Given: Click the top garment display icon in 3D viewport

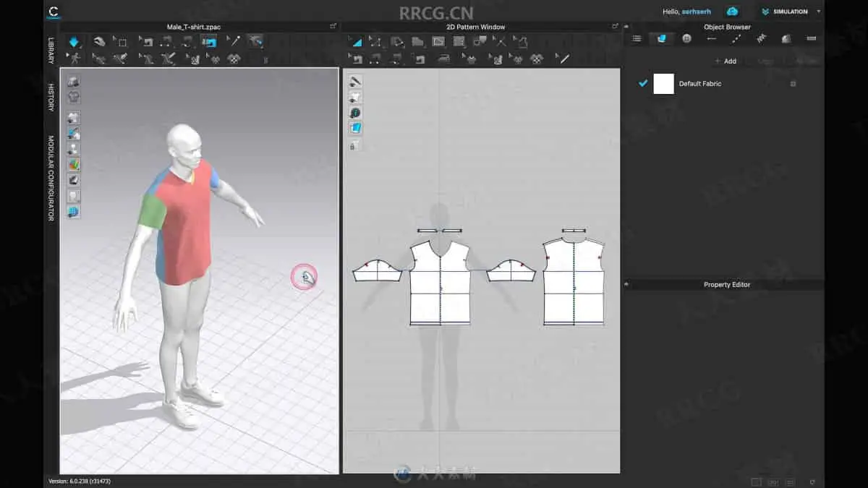Looking at the screenshot, I should 73,81.
